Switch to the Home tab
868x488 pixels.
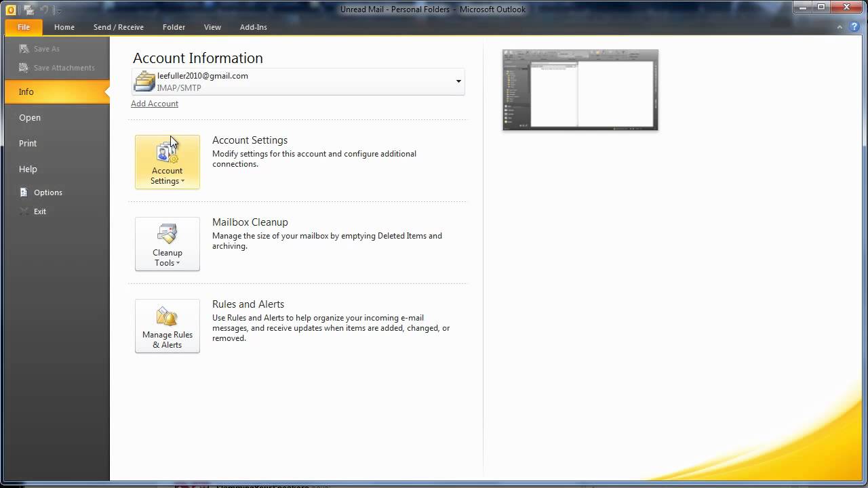point(64,27)
